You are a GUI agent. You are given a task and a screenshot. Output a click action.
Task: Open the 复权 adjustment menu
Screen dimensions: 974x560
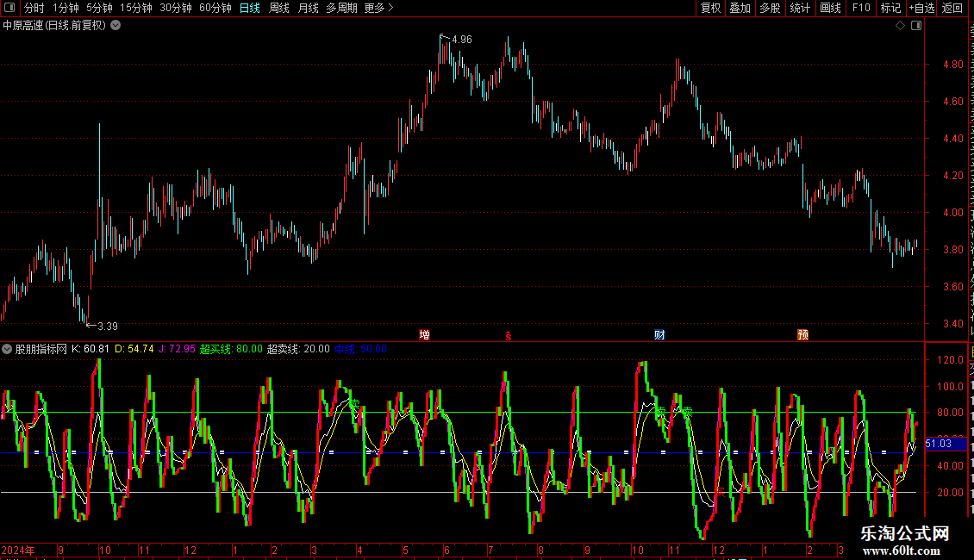(710, 8)
